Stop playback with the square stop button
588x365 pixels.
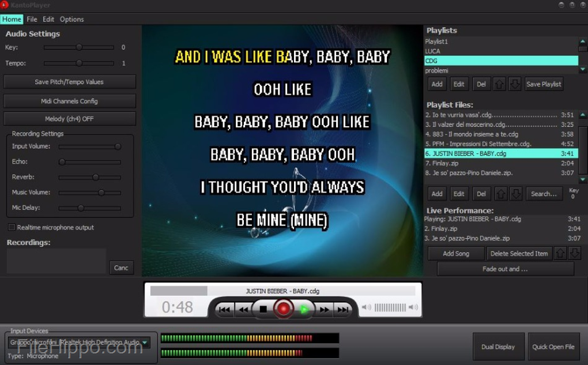click(x=263, y=309)
